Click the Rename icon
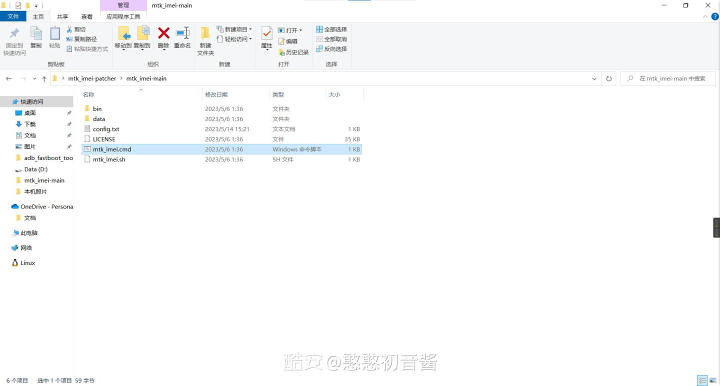 [183, 33]
